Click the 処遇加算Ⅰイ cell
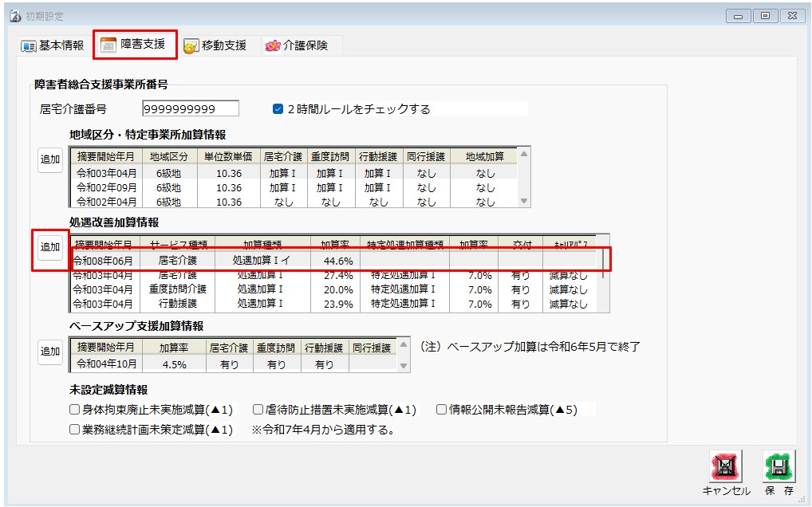This screenshot has width=812, height=507. click(262, 260)
